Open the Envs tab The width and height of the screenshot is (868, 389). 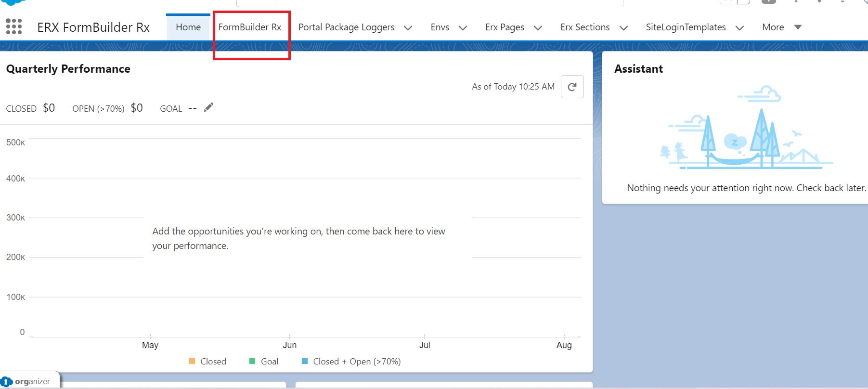tap(440, 27)
